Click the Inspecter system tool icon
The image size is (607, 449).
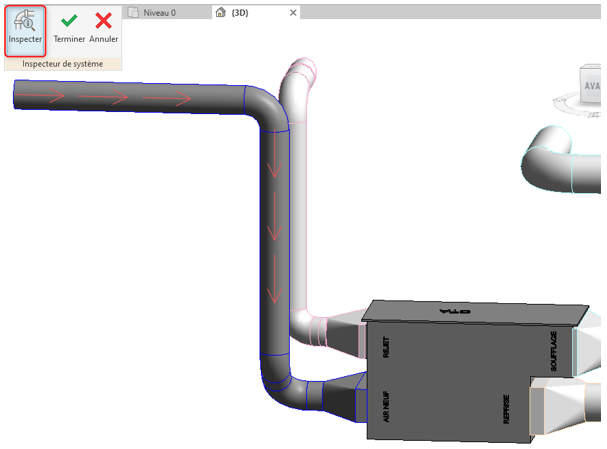click(x=25, y=28)
